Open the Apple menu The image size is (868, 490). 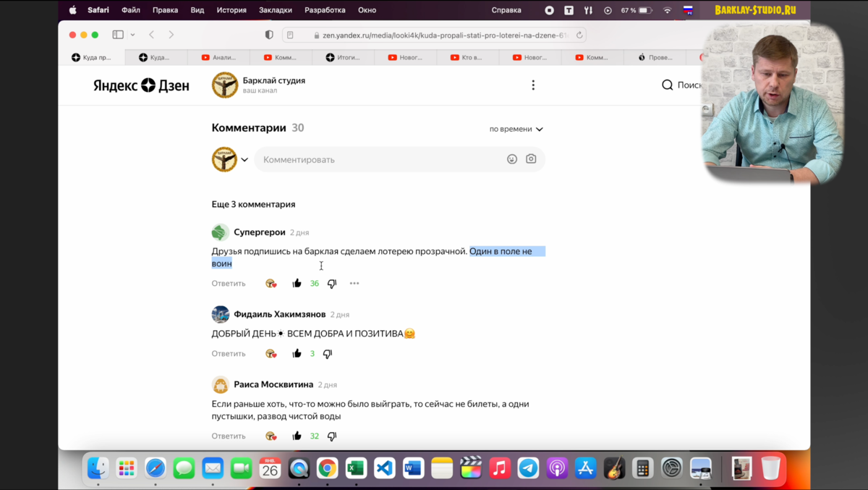coord(72,10)
